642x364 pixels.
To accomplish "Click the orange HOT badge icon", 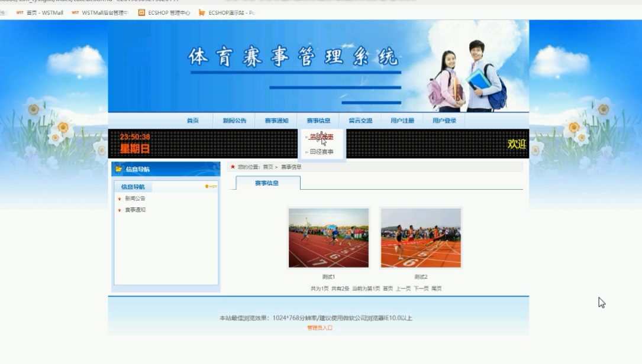I will pyautogui.click(x=211, y=187).
